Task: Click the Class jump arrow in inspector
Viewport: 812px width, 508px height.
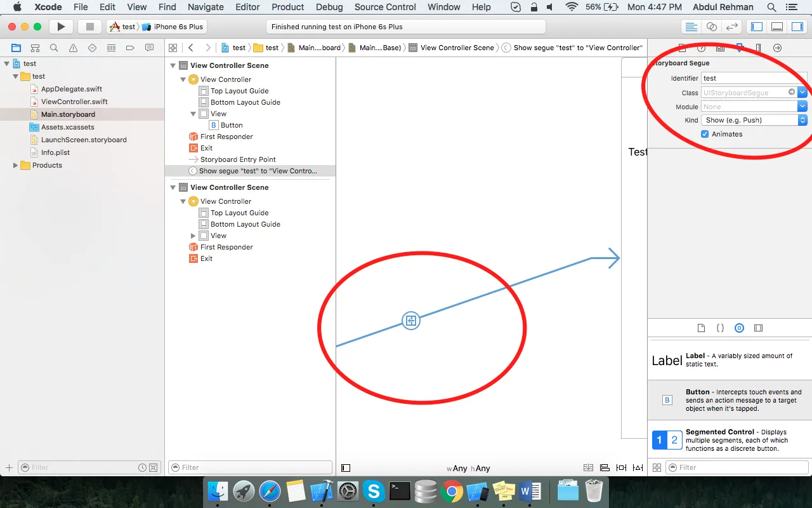Action: (x=792, y=92)
